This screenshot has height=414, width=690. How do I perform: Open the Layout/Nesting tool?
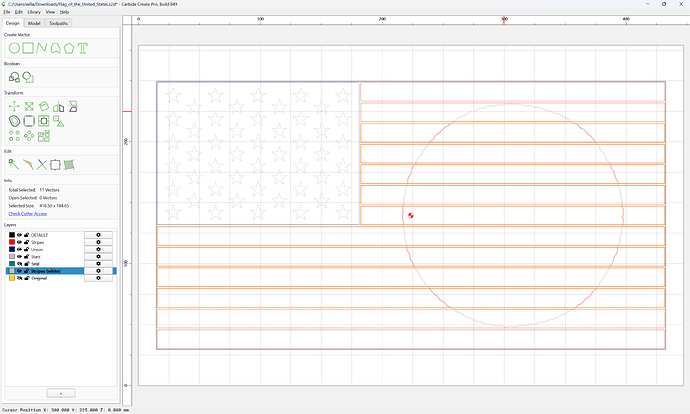click(44, 136)
